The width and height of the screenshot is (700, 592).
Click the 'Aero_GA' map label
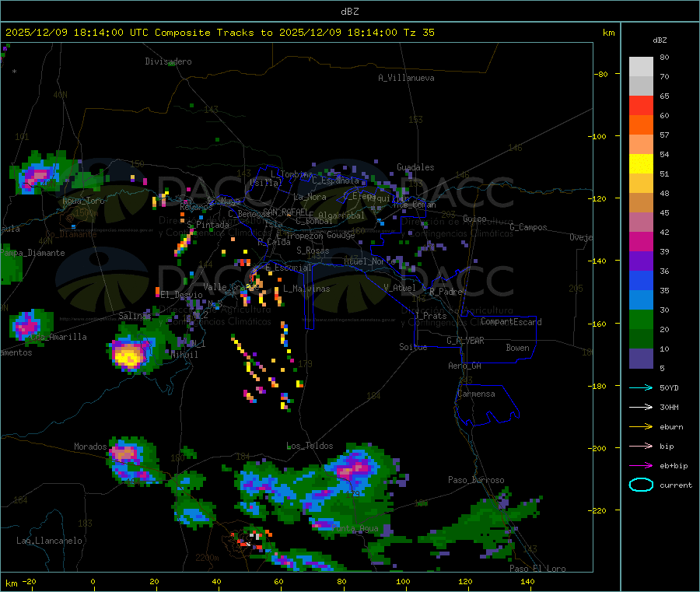(x=465, y=366)
